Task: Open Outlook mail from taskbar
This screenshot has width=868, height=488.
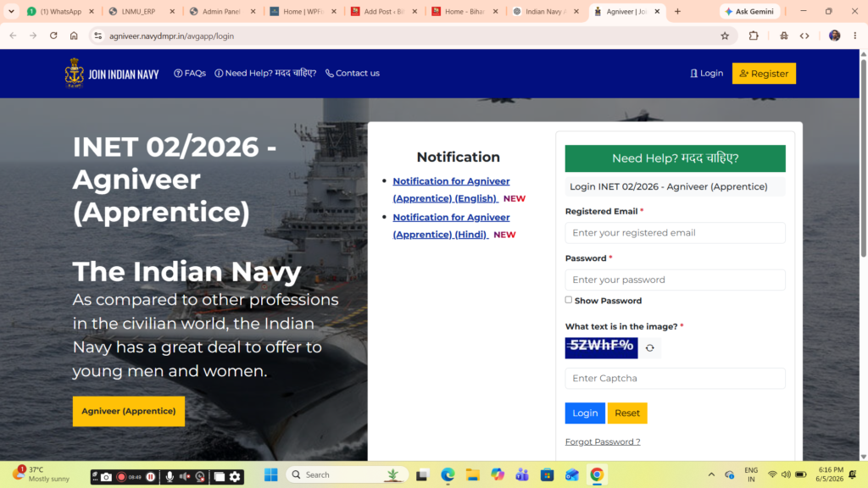Action: (x=572, y=474)
